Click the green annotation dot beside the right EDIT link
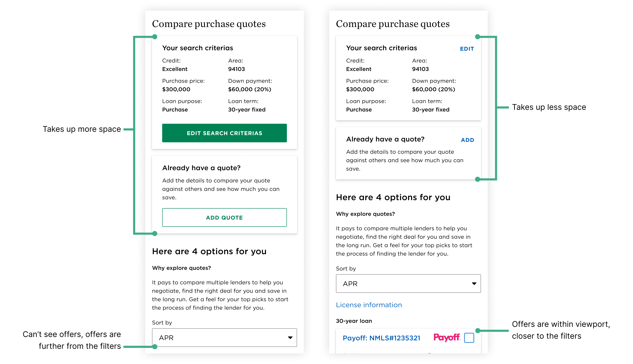The image size is (633, 364). (477, 37)
